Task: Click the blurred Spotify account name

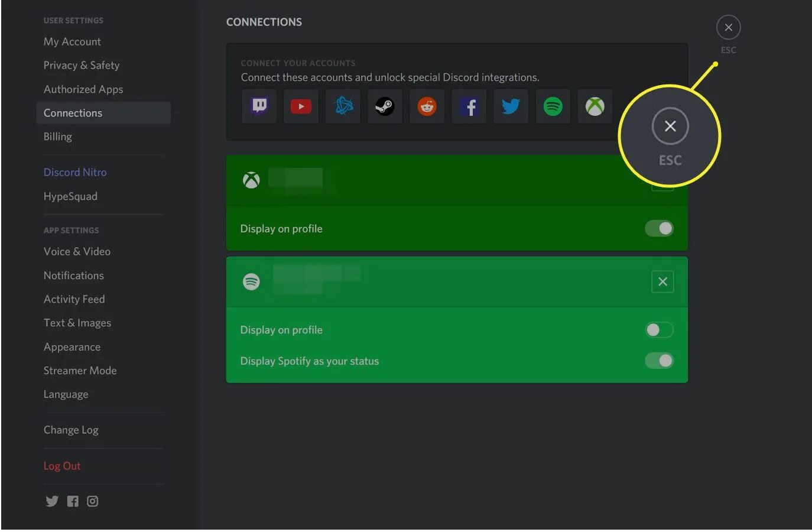Action: [316, 279]
